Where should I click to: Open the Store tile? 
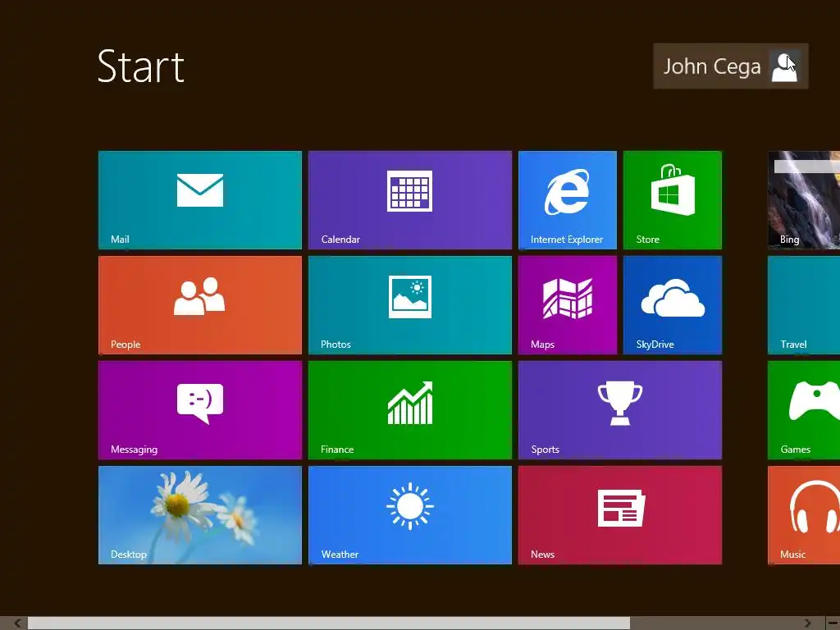[x=673, y=200]
